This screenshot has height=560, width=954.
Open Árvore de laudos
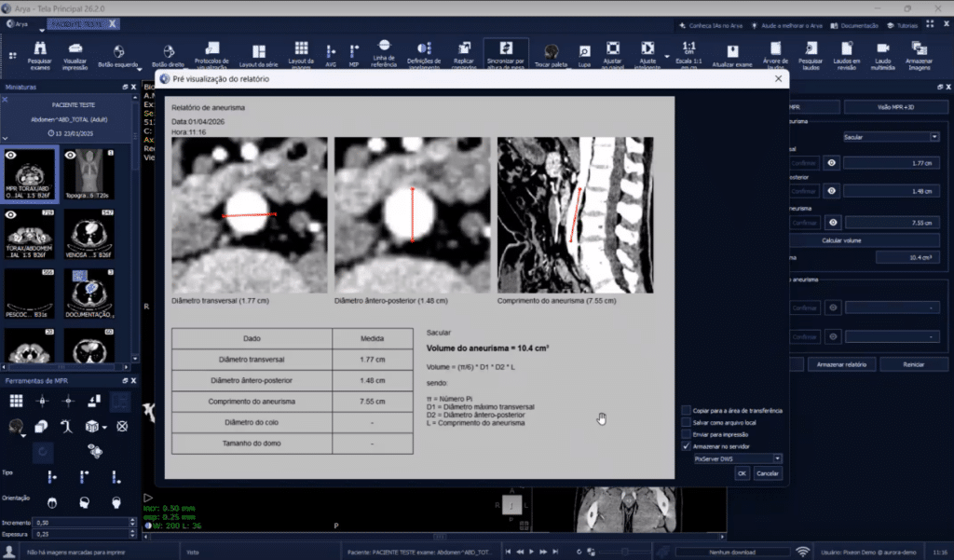point(775,55)
